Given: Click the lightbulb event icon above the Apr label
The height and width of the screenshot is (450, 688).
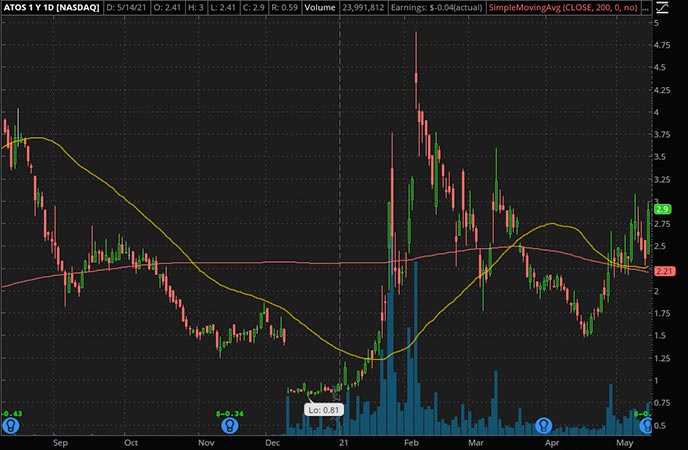Looking at the screenshot, I should coord(544,425).
